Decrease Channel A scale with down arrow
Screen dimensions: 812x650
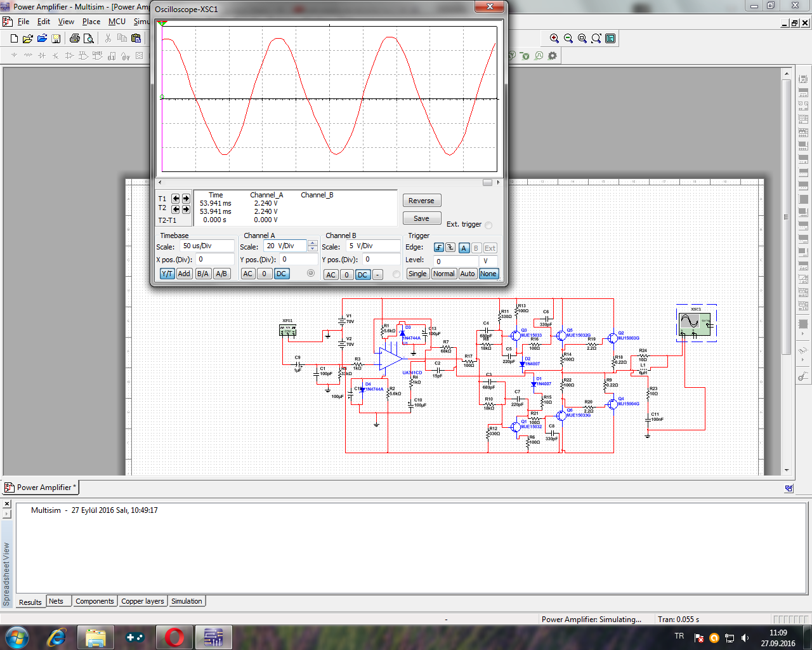pos(313,249)
